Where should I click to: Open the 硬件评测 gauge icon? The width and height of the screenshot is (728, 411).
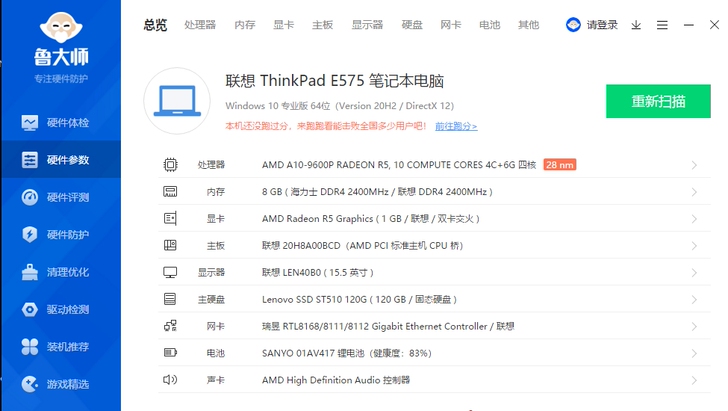pyautogui.click(x=30, y=197)
